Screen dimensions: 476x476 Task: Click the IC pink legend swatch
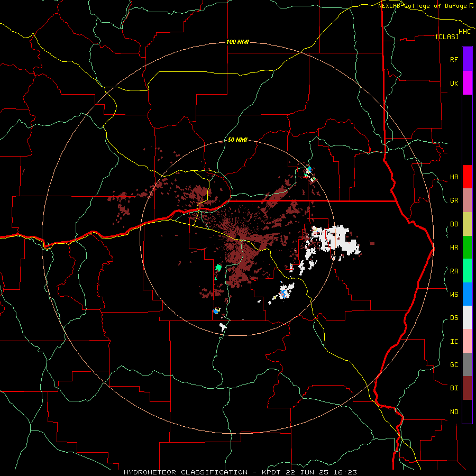(x=467, y=341)
